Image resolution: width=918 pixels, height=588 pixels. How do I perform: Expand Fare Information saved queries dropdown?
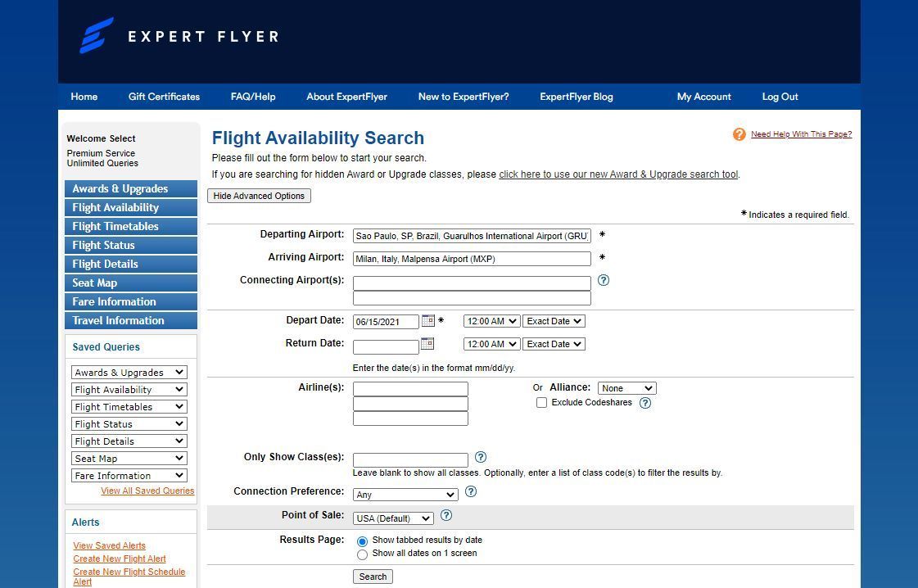[129, 476]
